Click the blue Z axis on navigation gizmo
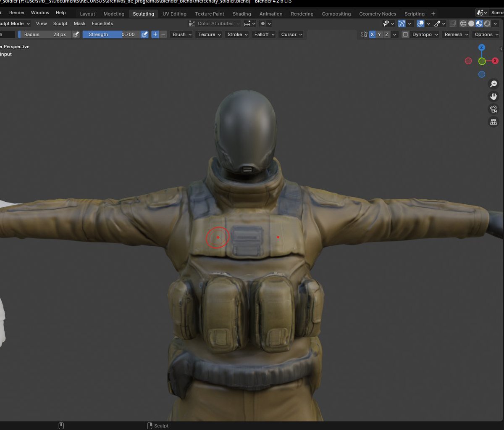The height and width of the screenshot is (430, 504). coord(482,47)
